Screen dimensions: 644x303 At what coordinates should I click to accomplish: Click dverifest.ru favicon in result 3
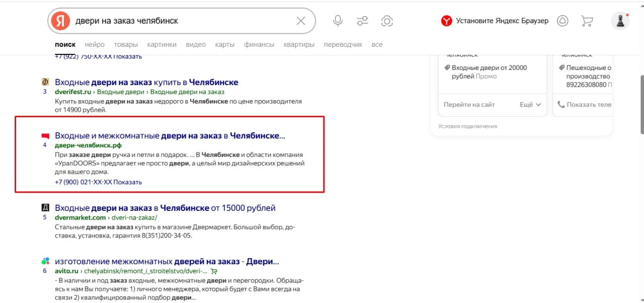(45, 82)
